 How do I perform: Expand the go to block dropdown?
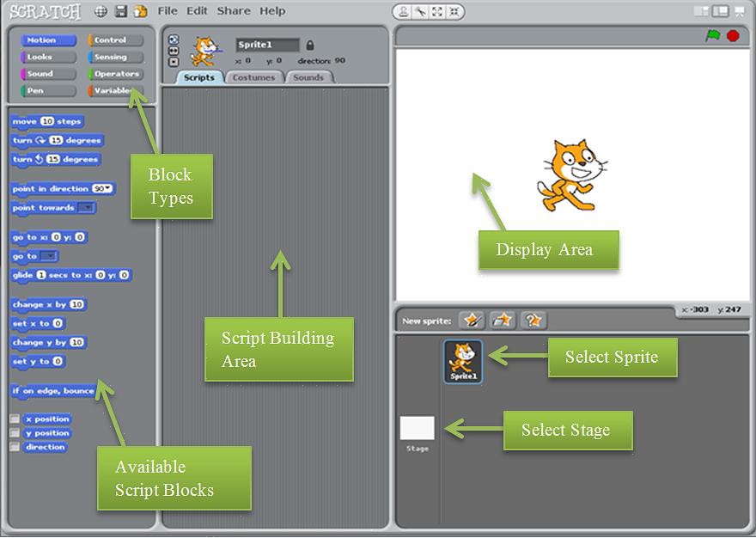(48, 256)
